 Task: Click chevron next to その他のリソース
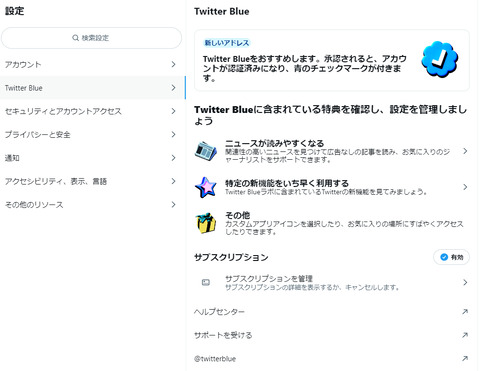click(173, 204)
